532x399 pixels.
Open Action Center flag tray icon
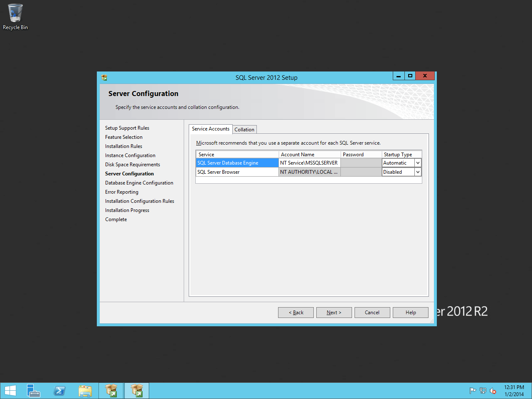(473, 391)
